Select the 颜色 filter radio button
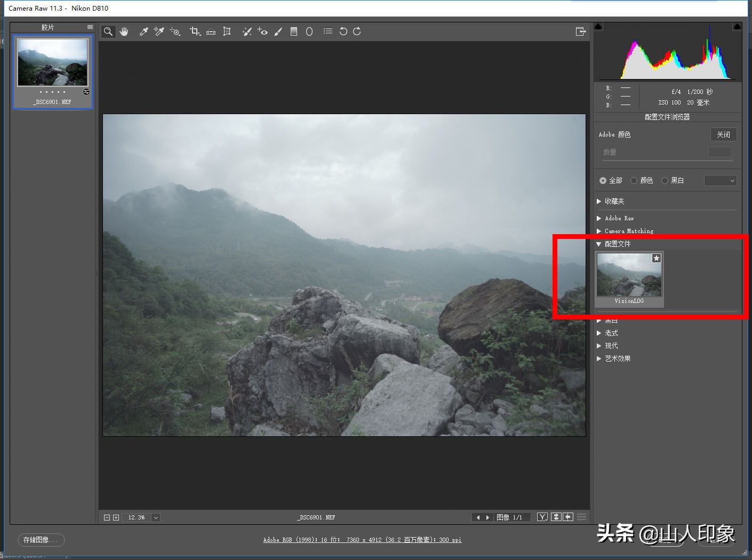The image size is (752, 560). pos(634,181)
